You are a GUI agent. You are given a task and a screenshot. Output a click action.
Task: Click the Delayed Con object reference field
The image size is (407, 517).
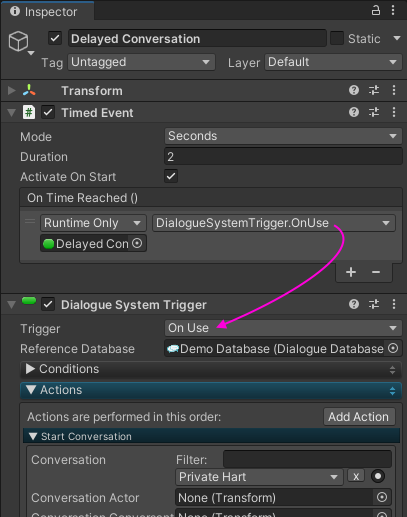pyautogui.click(x=93, y=243)
